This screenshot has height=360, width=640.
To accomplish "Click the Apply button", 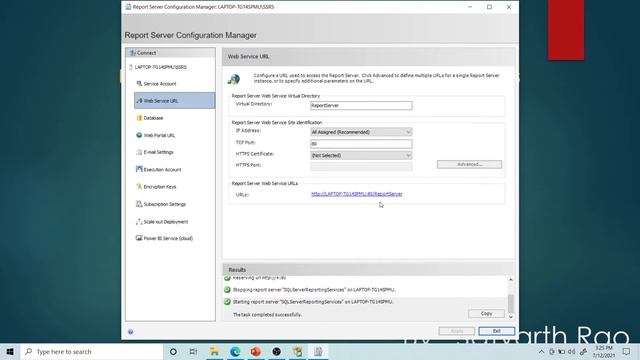I will point(457,331).
